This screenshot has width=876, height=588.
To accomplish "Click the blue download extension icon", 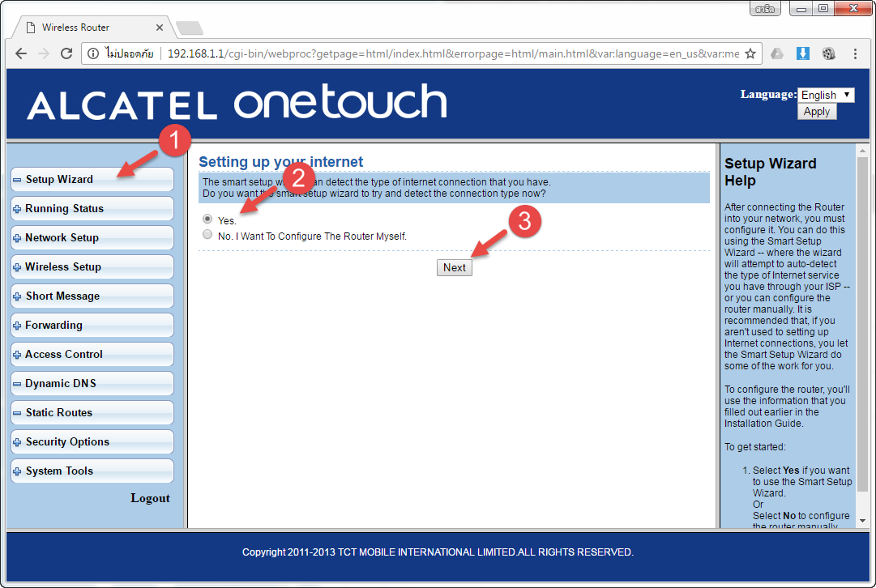I will (x=803, y=53).
